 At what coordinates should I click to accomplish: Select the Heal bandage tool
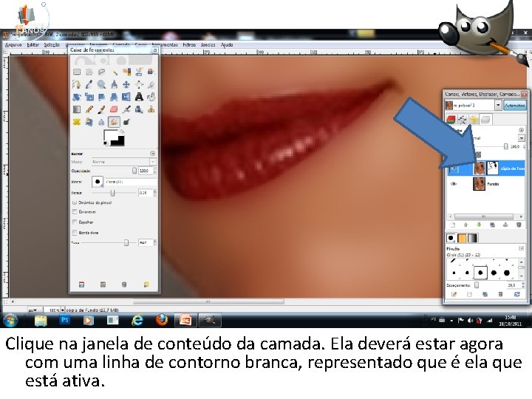point(77,122)
